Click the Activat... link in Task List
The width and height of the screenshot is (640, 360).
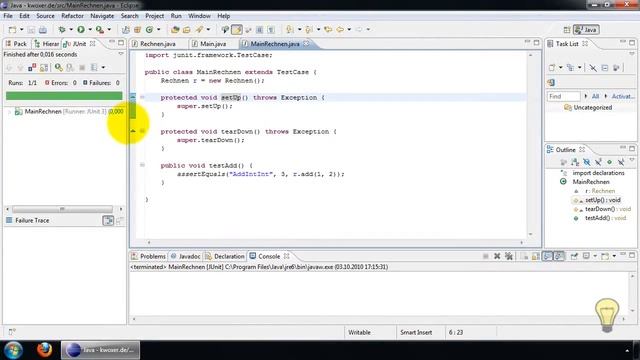[x=623, y=96]
